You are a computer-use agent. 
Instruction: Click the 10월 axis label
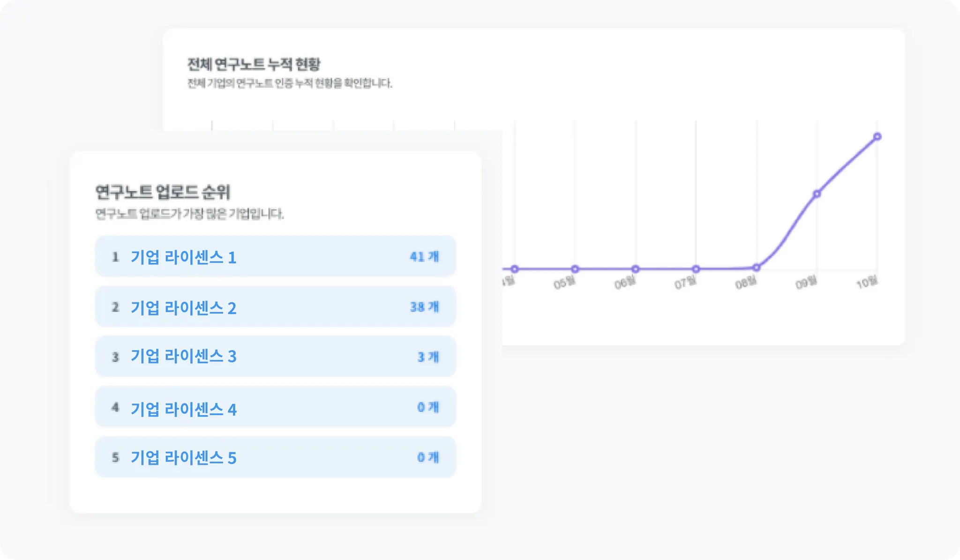click(867, 282)
